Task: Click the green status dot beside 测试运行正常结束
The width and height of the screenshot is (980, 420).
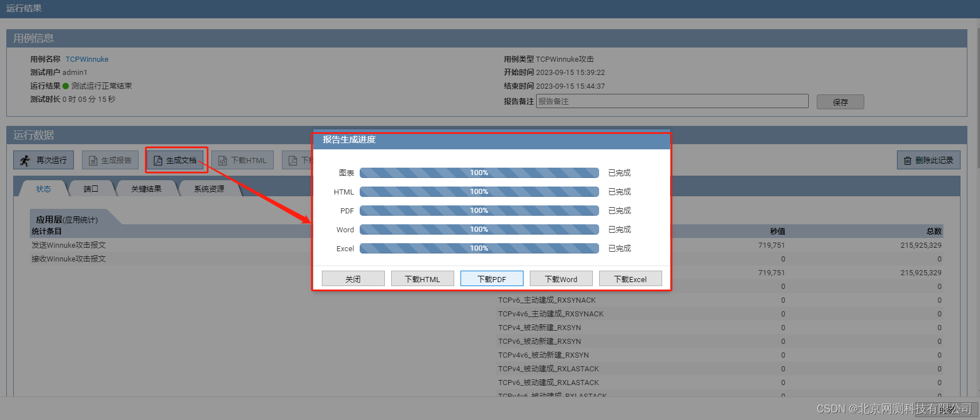Action: tap(66, 86)
